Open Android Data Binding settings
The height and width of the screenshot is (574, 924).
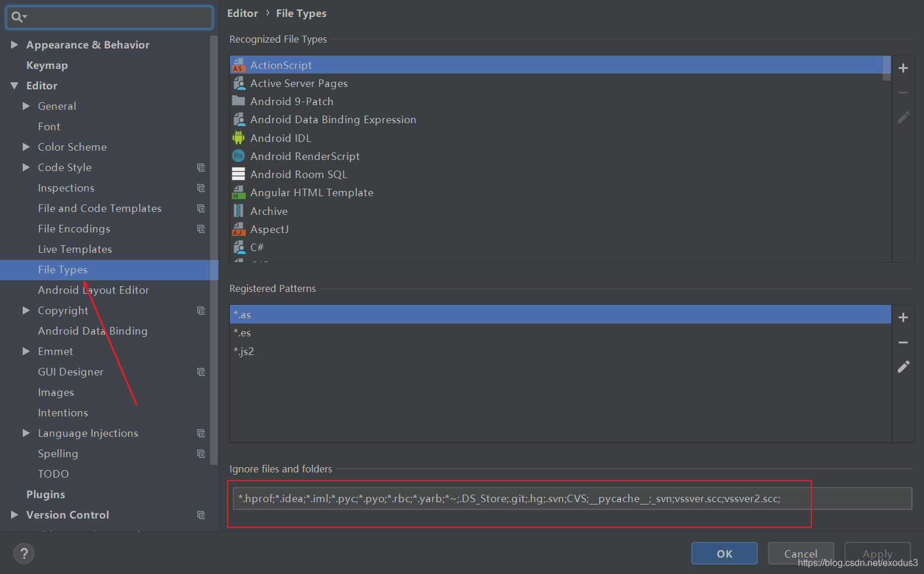pos(93,331)
